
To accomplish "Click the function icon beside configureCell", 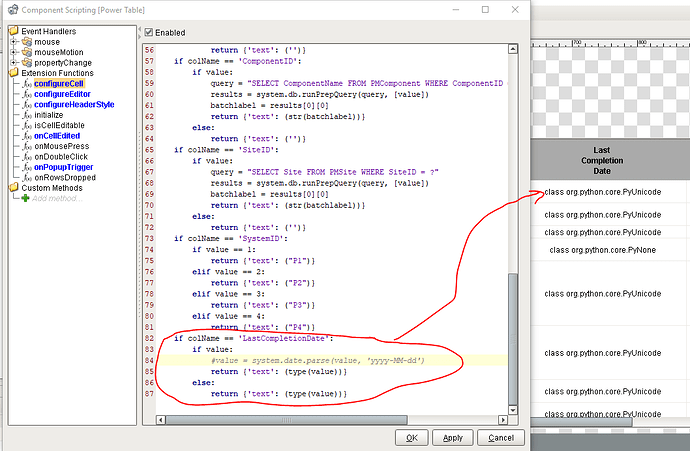I will tap(27, 83).
